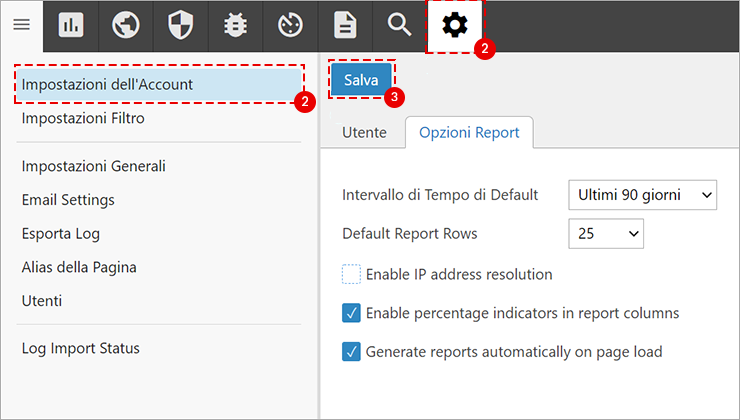
Task: Uncheck generate reports automatically on page load
Action: point(351,352)
